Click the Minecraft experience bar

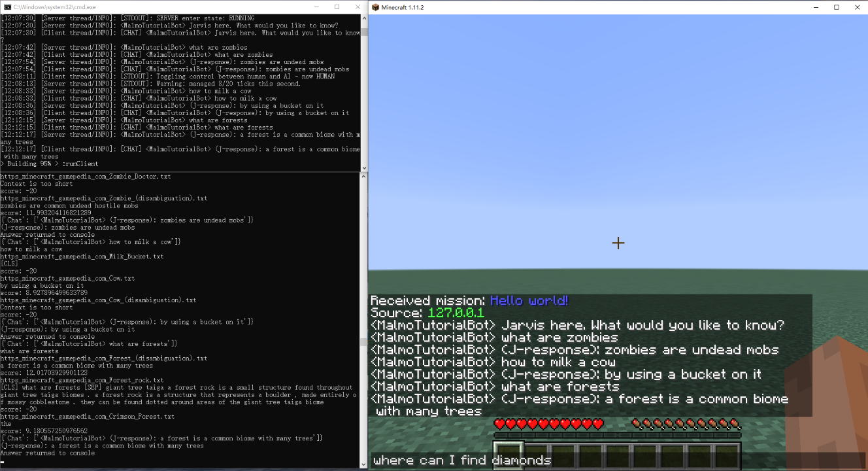pyautogui.click(x=617, y=435)
